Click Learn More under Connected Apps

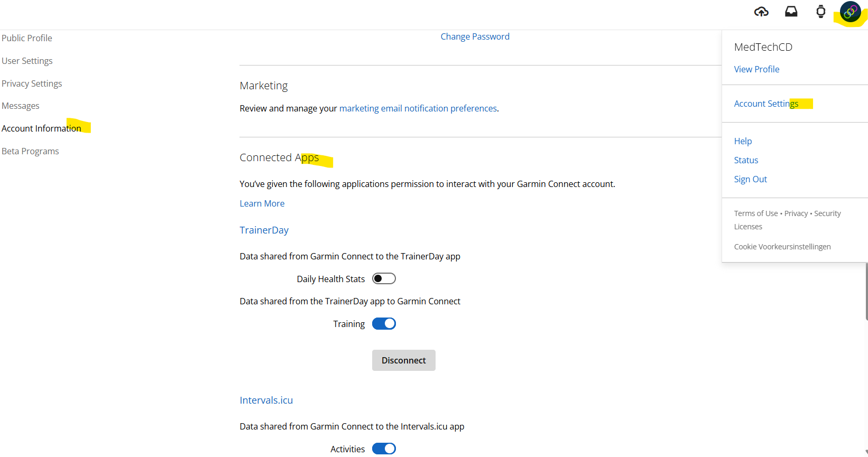(x=262, y=203)
